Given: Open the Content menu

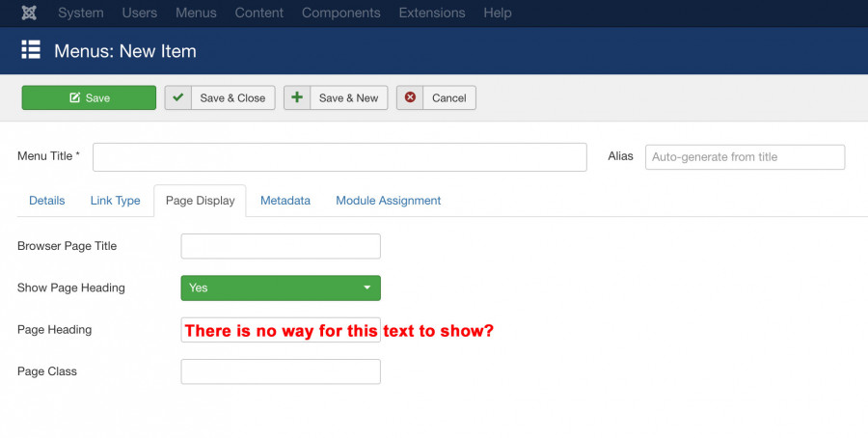Looking at the screenshot, I should point(259,13).
